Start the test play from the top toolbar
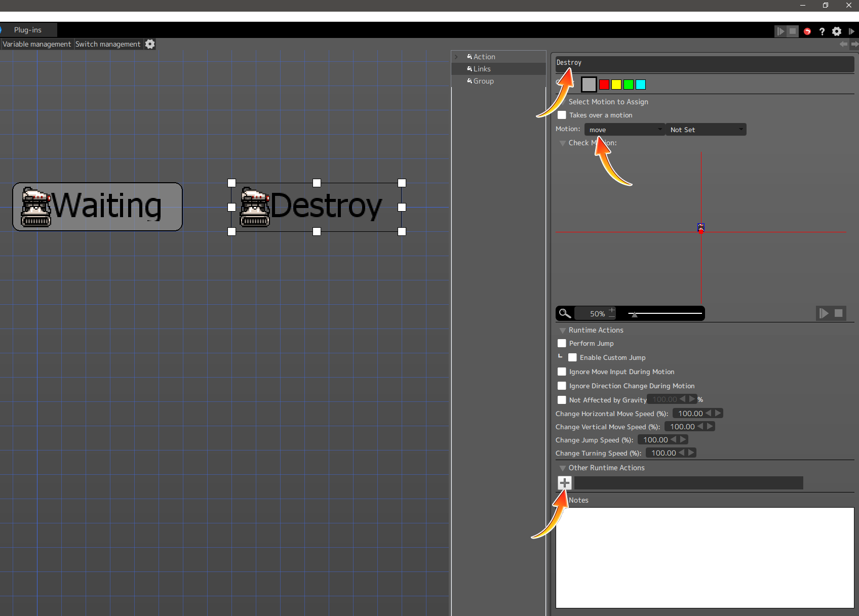Image resolution: width=859 pixels, height=616 pixels. tap(780, 31)
